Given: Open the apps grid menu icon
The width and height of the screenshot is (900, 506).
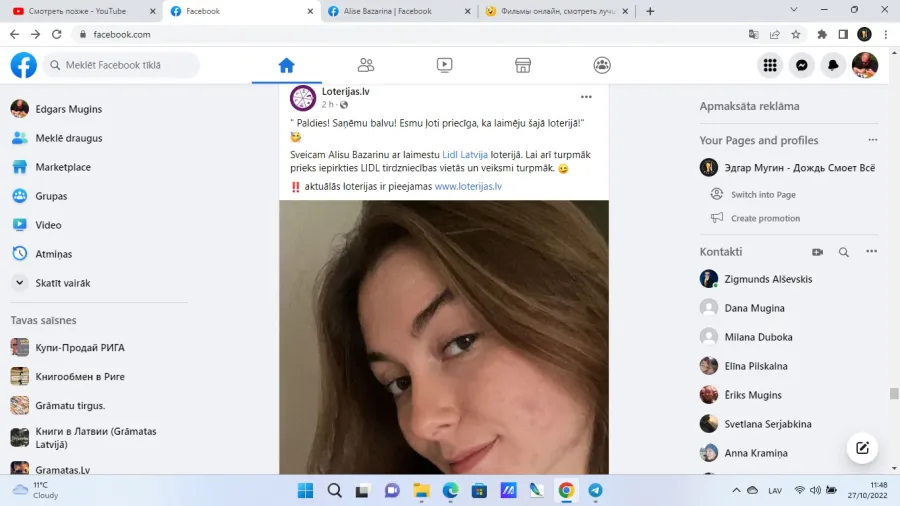Looking at the screenshot, I should point(770,65).
